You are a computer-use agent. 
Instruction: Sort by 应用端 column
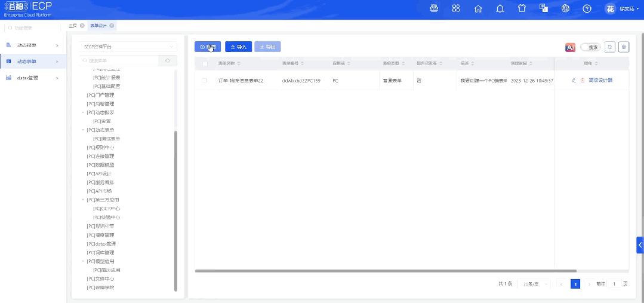pyautogui.click(x=349, y=64)
